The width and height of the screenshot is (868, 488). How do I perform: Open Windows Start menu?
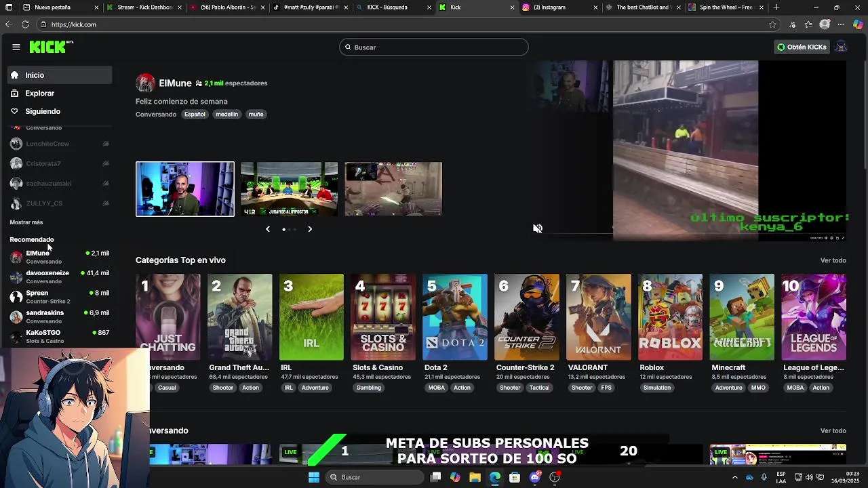point(313,477)
